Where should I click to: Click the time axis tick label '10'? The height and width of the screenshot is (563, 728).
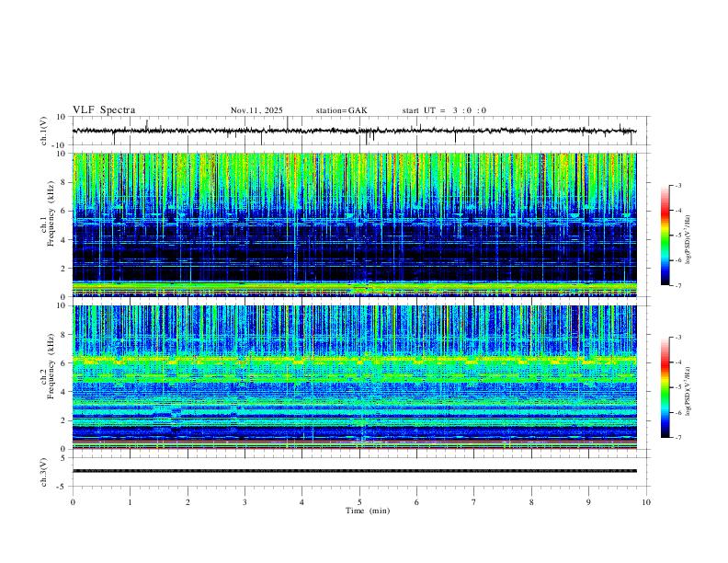pos(646,502)
